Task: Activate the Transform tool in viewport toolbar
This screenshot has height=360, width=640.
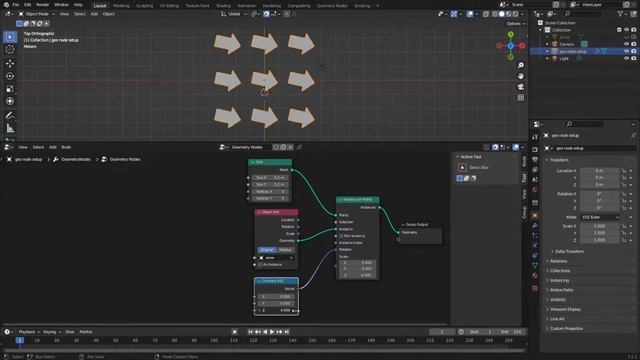Action: (x=10, y=101)
